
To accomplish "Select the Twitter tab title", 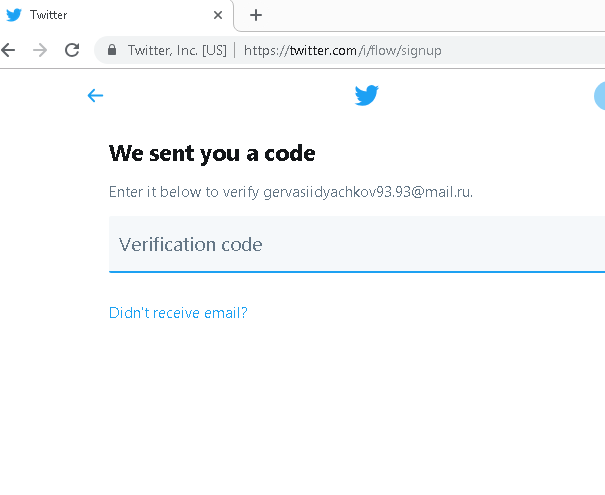I will (49, 15).
